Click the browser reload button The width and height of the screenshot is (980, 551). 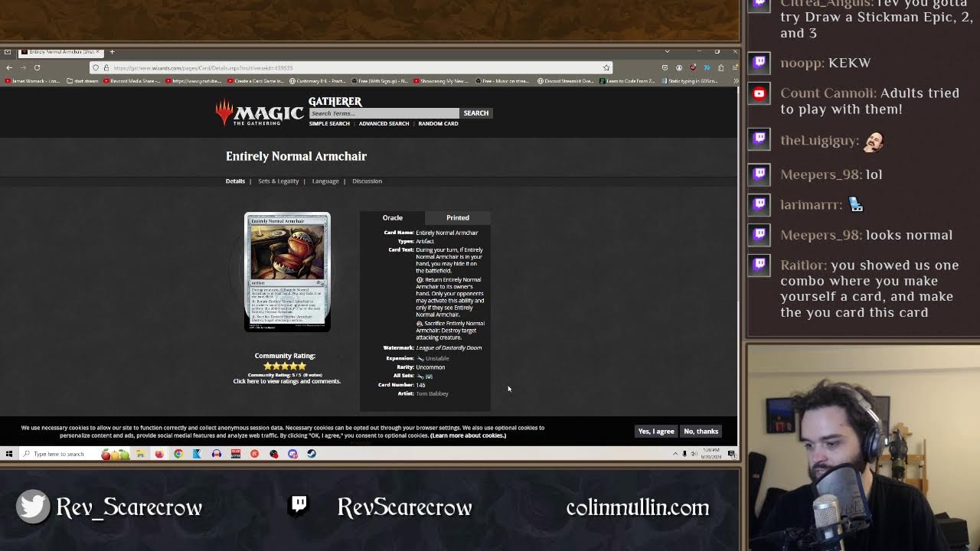coord(37,67)
